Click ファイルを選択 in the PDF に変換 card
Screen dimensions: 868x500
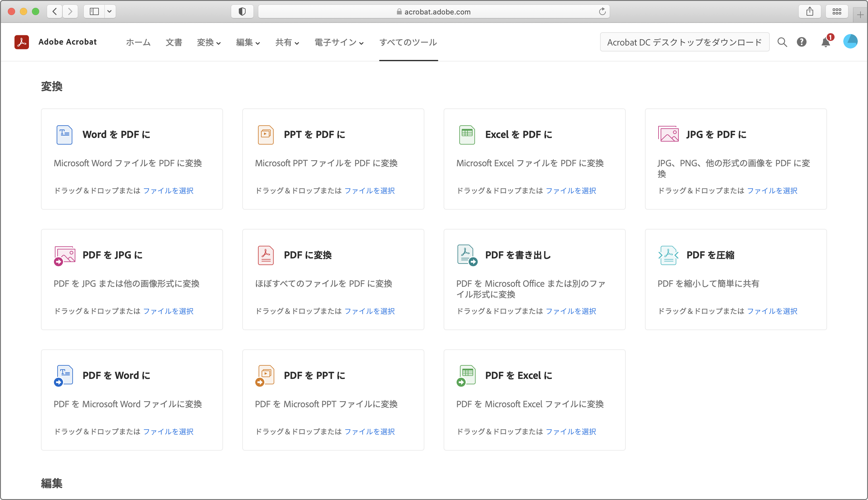pyautogui.click(x=370, y=311)
